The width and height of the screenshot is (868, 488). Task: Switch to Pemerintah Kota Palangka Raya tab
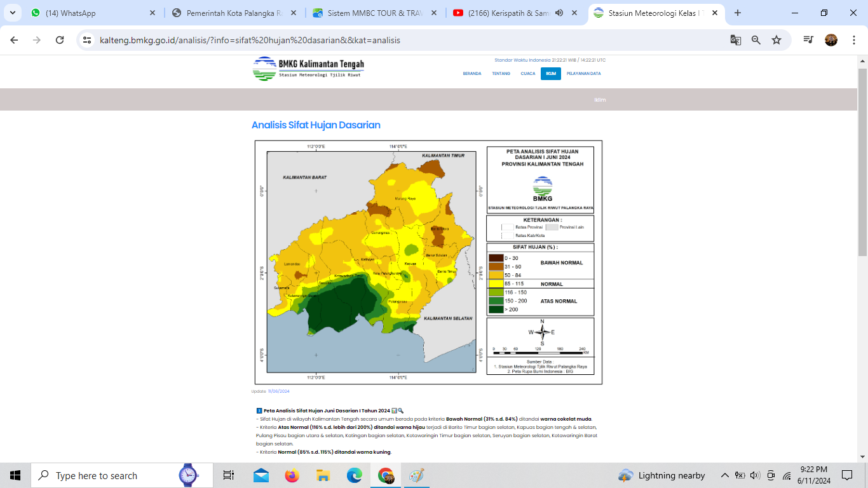pos(234,13)
